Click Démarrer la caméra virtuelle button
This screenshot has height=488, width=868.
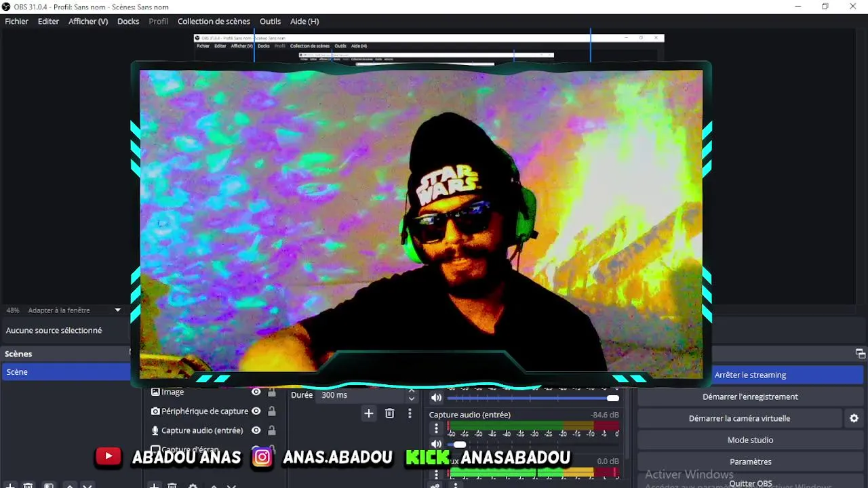(x=739, y=418)
